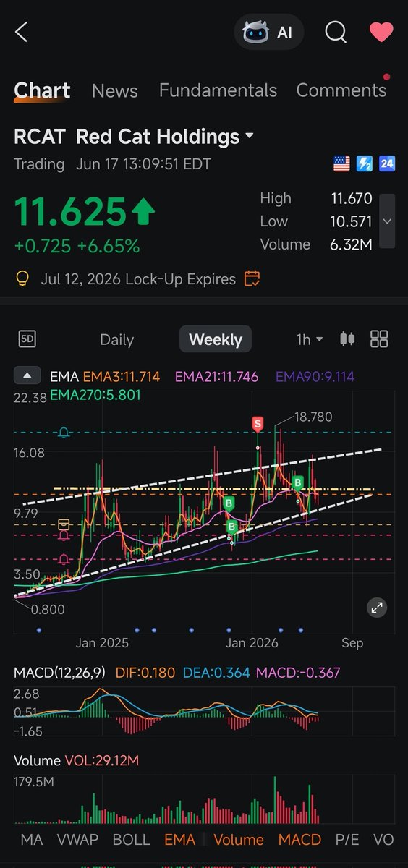Toggle the VO indicator

point(383,839)
